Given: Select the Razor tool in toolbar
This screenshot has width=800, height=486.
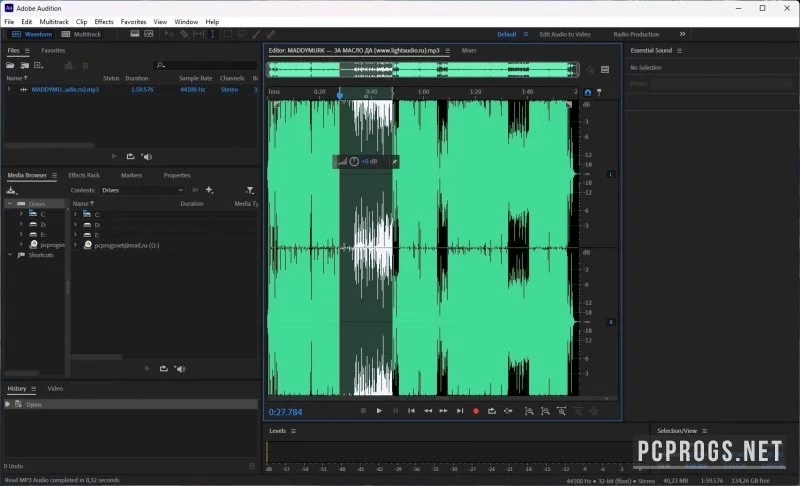Looking at the screenshot, I should coord(184,34).
